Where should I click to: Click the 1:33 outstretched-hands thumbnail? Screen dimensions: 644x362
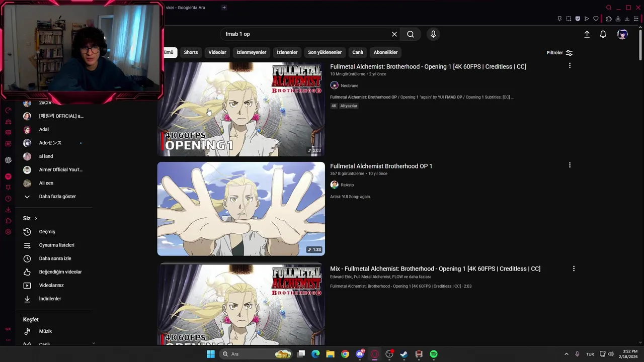point(241,209)
